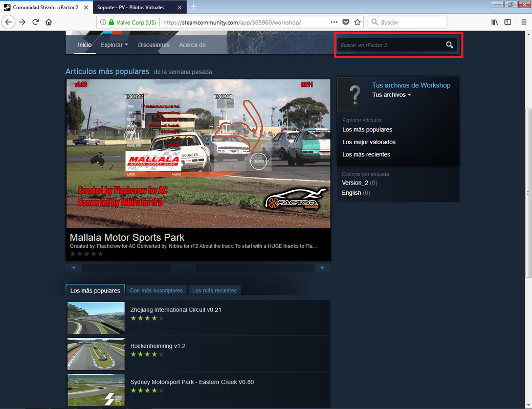
Task: Open page actions three-dot menu
Action: click(x=334, y=22)
